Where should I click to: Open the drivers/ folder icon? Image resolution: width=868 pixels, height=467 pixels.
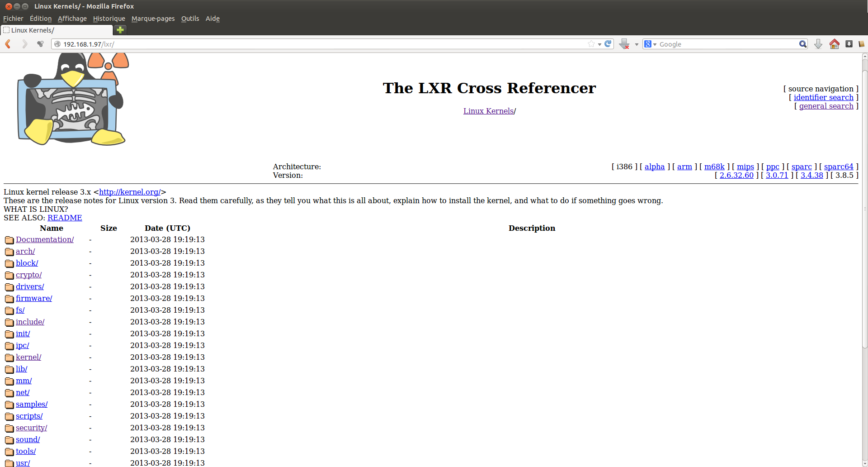coord(9,287)
